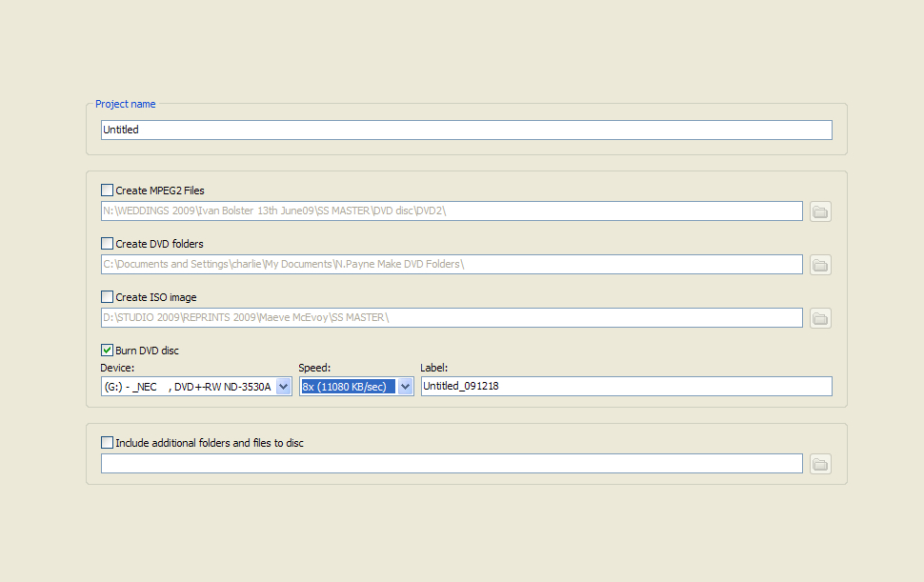Click the Device: label
This screenshot has height=582, width=924.
tap(117, 368)
